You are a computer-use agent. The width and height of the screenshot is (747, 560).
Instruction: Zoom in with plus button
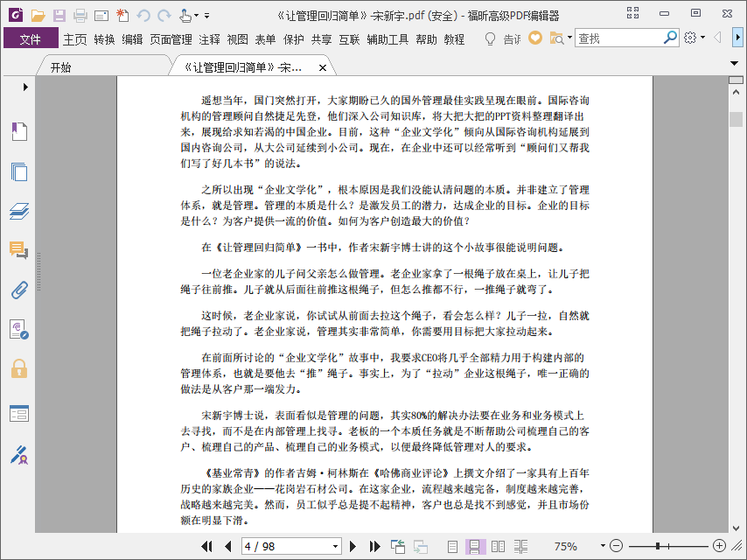click(x=719, y=546)
